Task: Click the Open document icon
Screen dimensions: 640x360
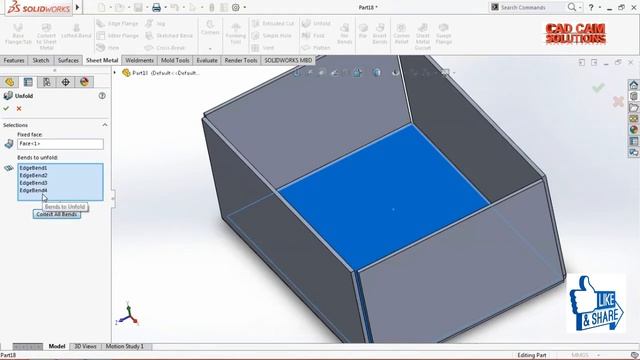Action: click(x=120, y=7)
